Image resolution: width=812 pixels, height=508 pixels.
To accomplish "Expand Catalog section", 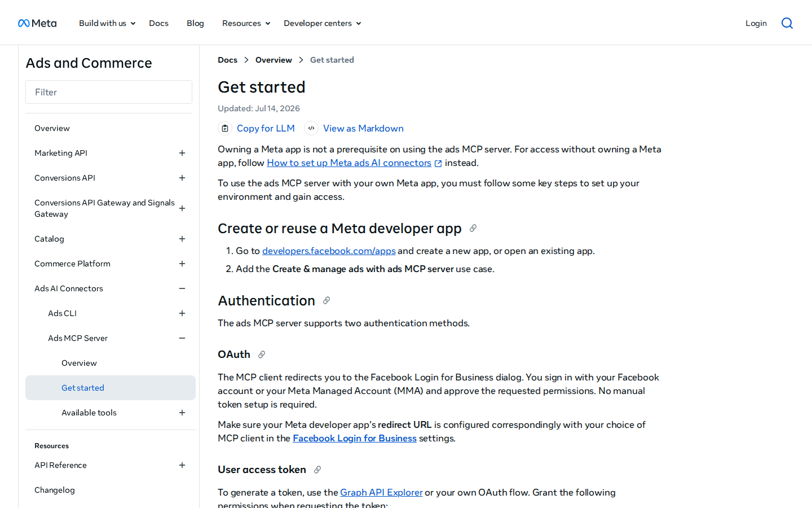I will 182,239.
